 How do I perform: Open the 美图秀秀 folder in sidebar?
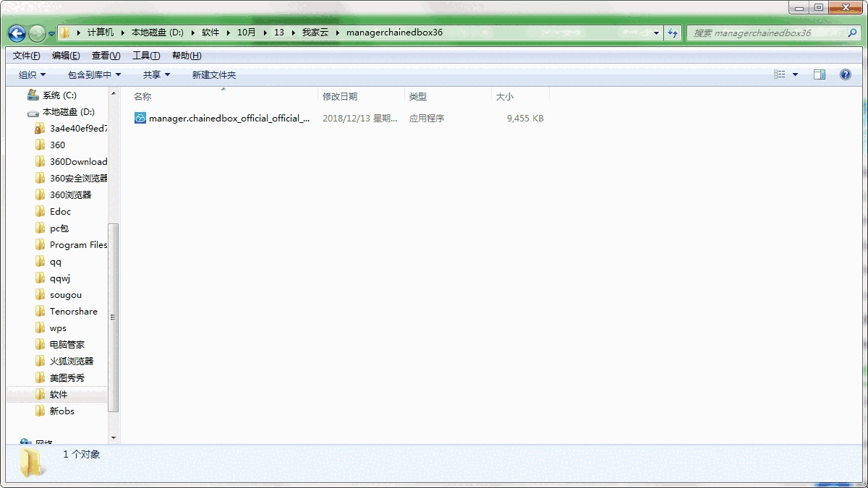click(67, 378)
